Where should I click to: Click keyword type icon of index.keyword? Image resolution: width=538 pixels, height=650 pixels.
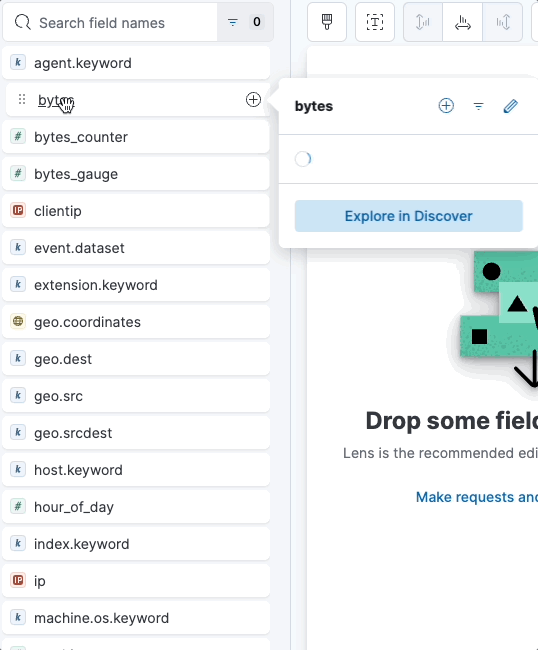tap(18, 543)
